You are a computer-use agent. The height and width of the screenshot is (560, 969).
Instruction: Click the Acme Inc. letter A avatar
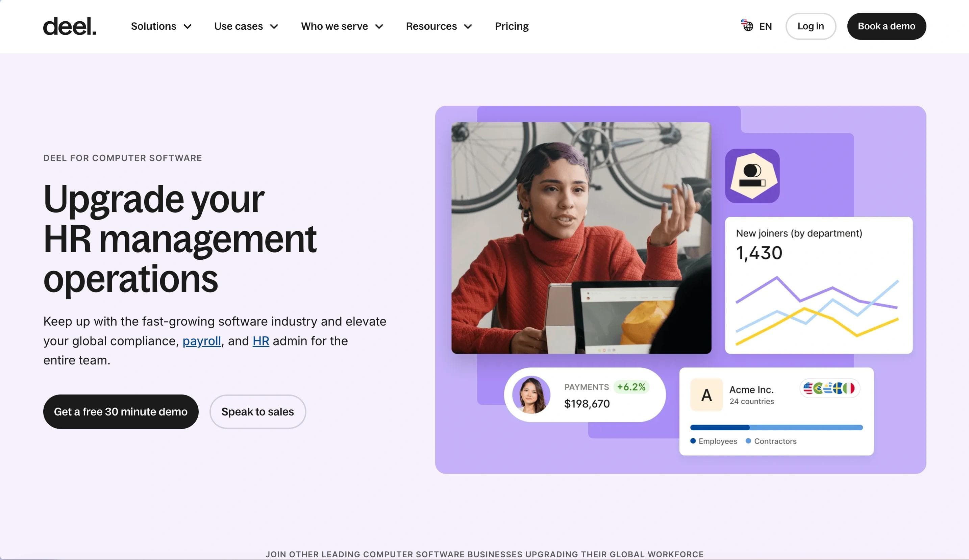pos(706,395)
